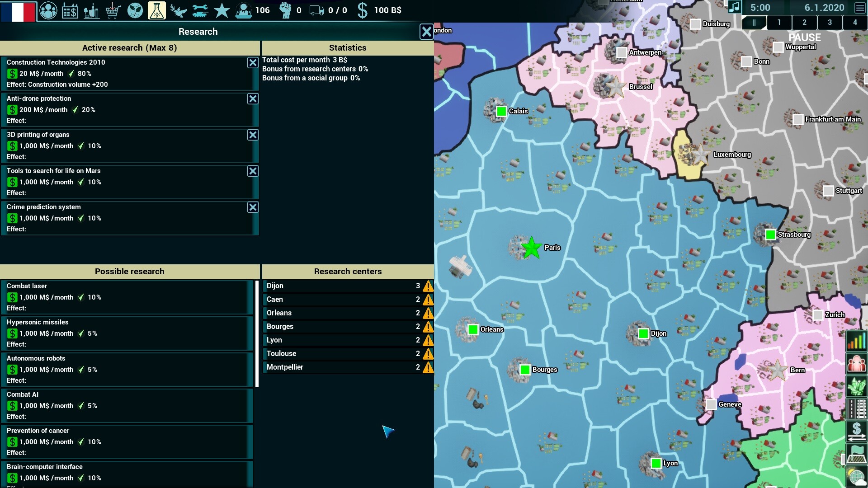Click warning triangle beside Montpellier
This screenshot has width=868, height=488.
(428, 367)
